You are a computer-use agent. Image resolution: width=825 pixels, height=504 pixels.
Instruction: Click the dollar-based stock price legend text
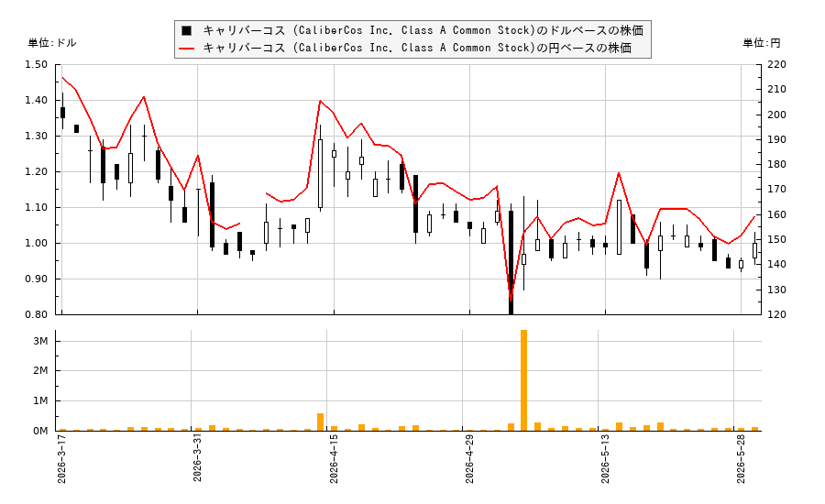click(423, 30)
